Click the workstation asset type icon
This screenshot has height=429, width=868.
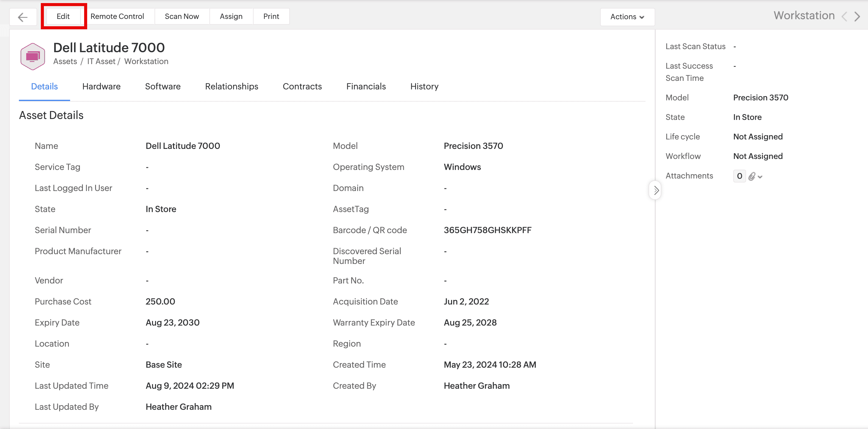(33, 56)
